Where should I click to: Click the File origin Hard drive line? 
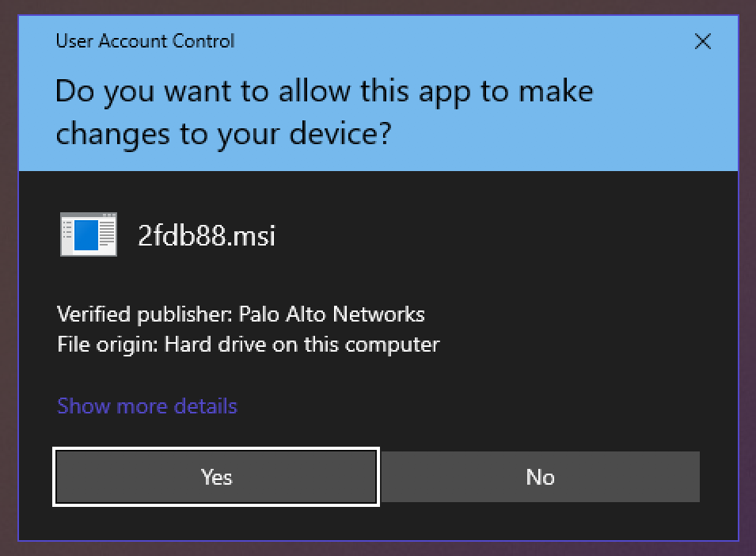click(249, 345)
